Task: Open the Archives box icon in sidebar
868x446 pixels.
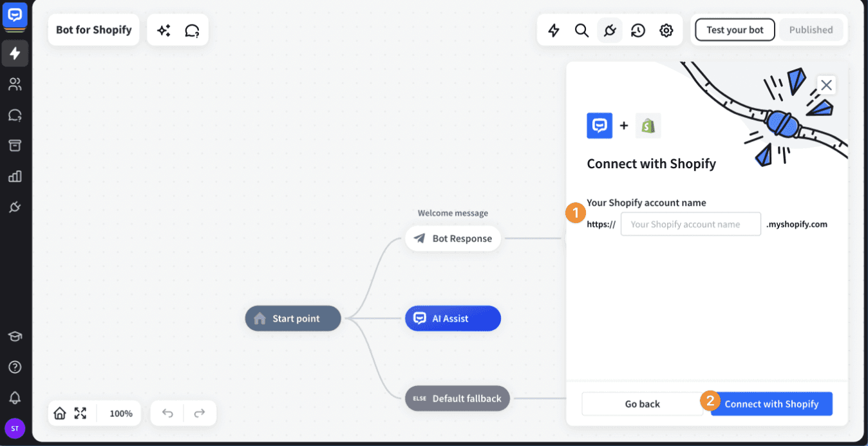Action: (15, 146)
